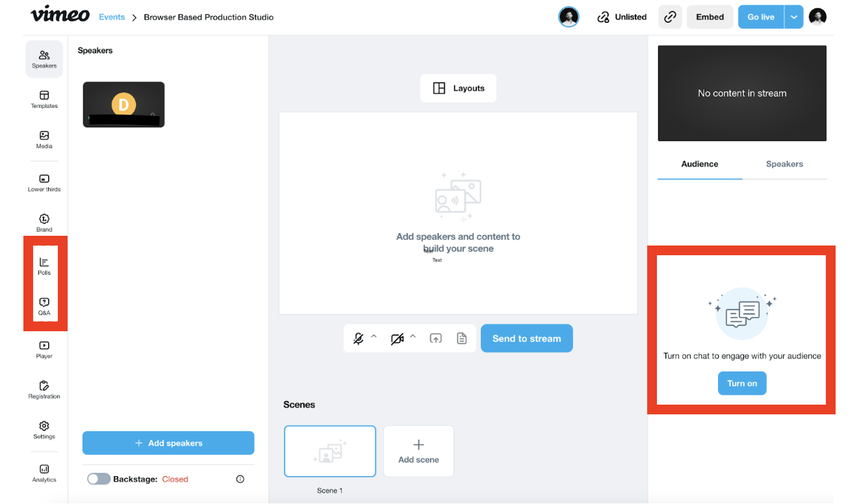Turn on the camera

tap(397, 338)
